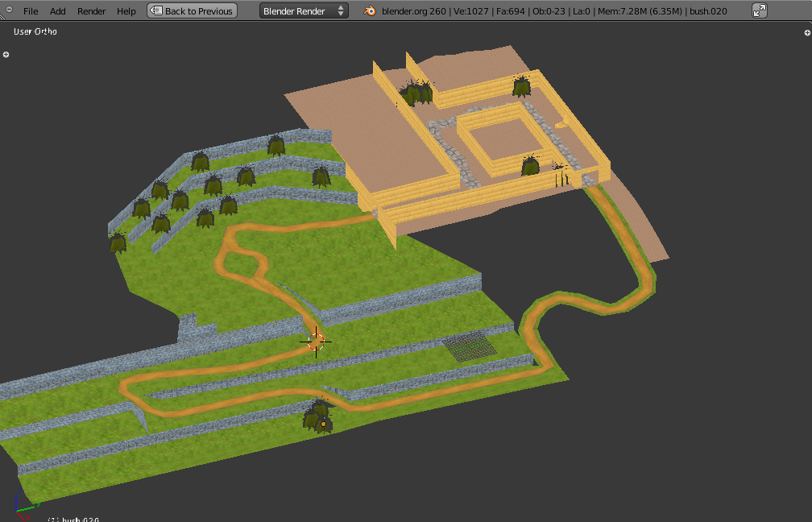Open the File menu
This screenshot has height=522, width=812.
31,11
